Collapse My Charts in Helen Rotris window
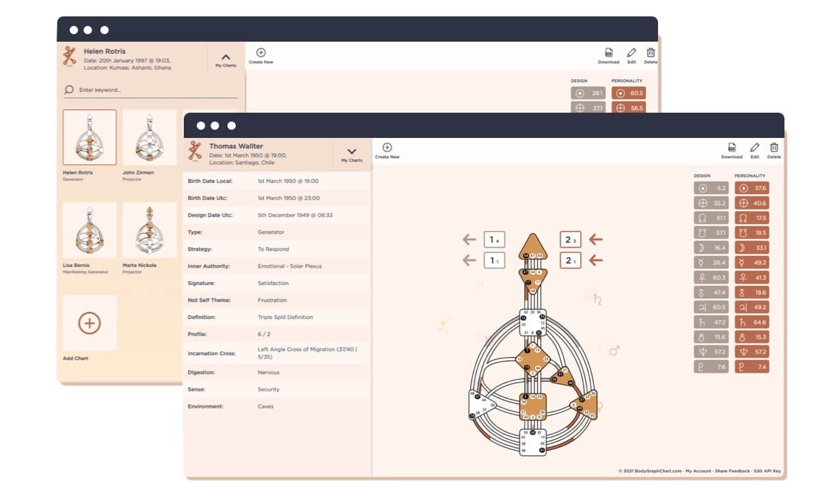820x504 pixels. coord(225,58)
